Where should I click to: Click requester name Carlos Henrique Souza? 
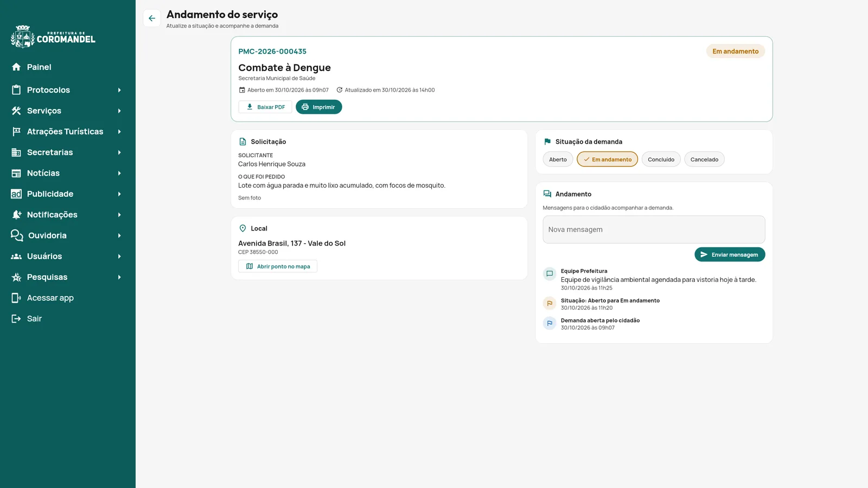[x=272, y=164]
